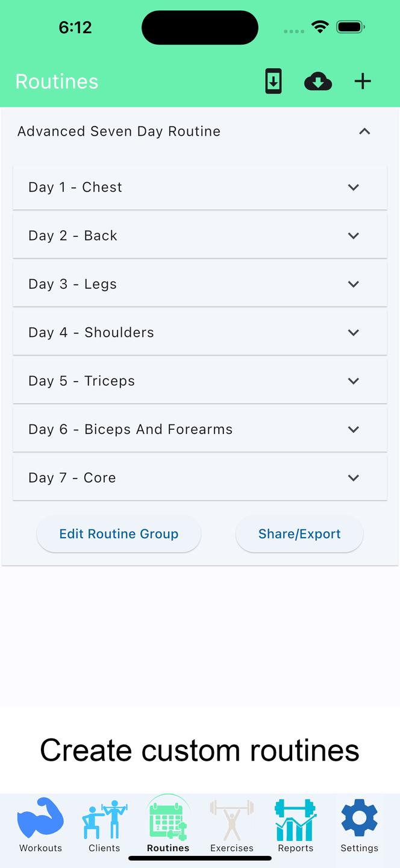Select the Exercises weightlifter icon
The image size is (400, 868).
tap(232, 820)
